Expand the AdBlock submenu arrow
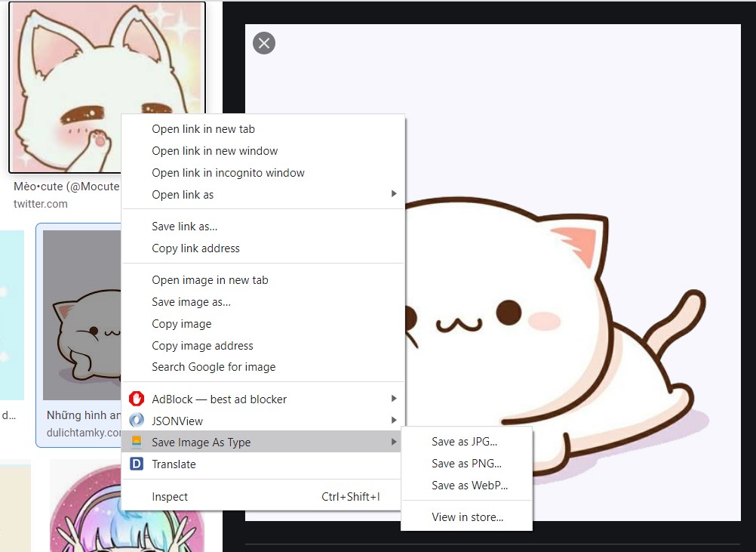Image resolution: width=756 pixels, height=552 pixels. click(x=394, y=399)
